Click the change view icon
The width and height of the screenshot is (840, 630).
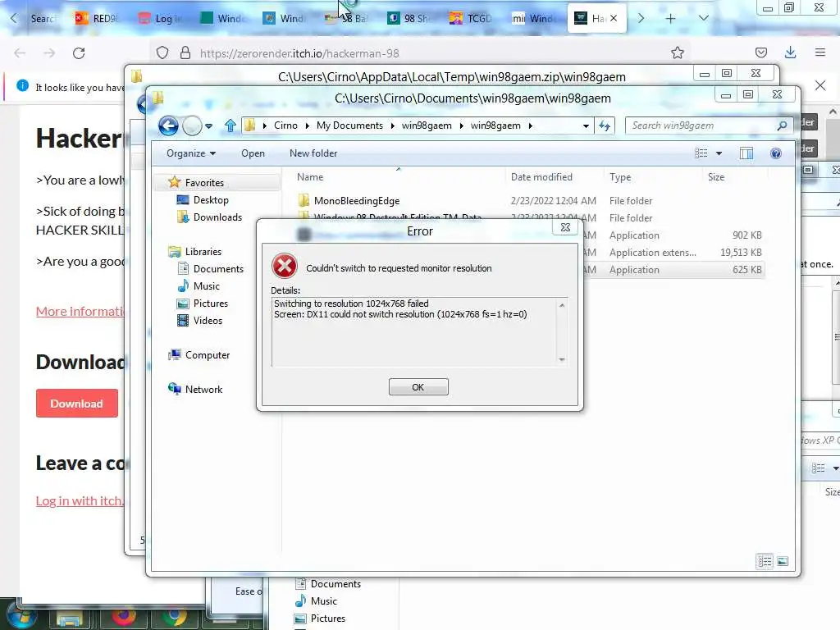tap(701, 153)
